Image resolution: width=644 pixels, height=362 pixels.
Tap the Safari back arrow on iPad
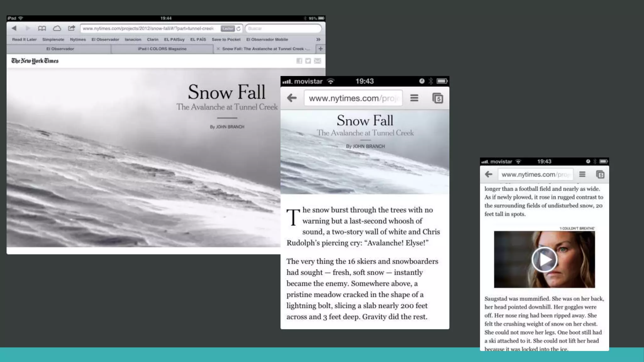pyautogui.click(x=14, y=28)
